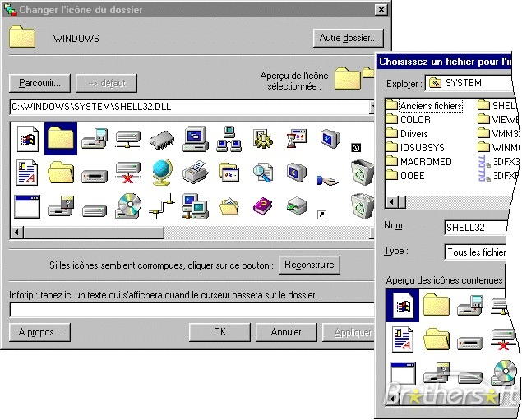Choose the blank window icon in third row
Screen dimensions: 522x420
pyautogui.click(x=27, y=206)
